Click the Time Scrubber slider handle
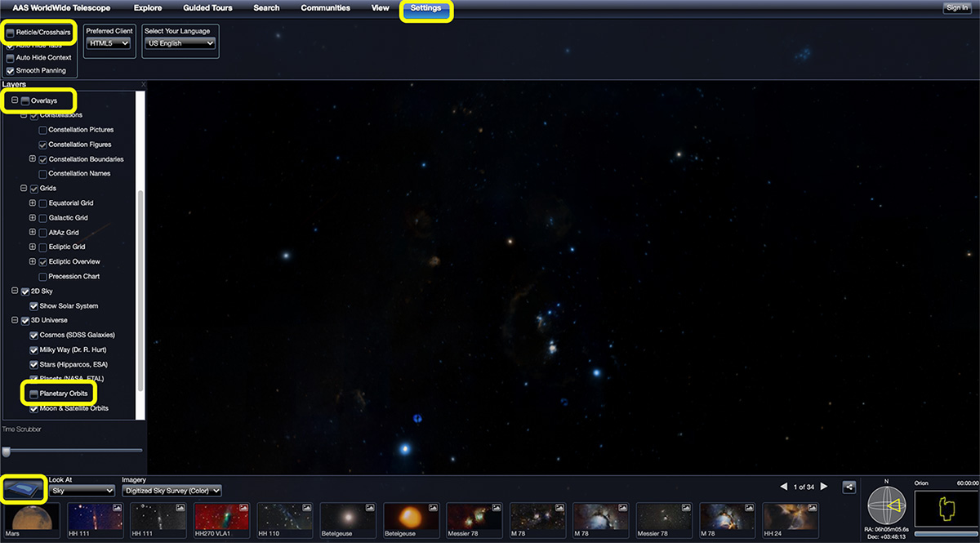This screenshot has height=543, width=980. [7, 451]
